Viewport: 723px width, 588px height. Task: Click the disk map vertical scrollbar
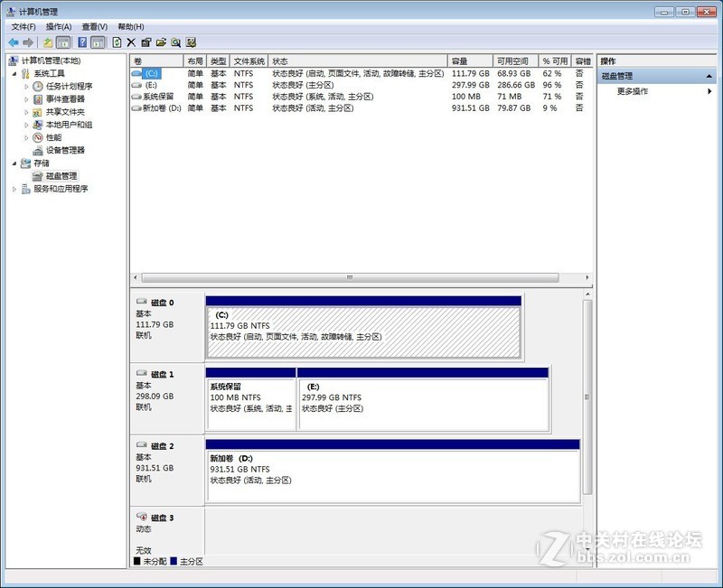click(587, 397)
